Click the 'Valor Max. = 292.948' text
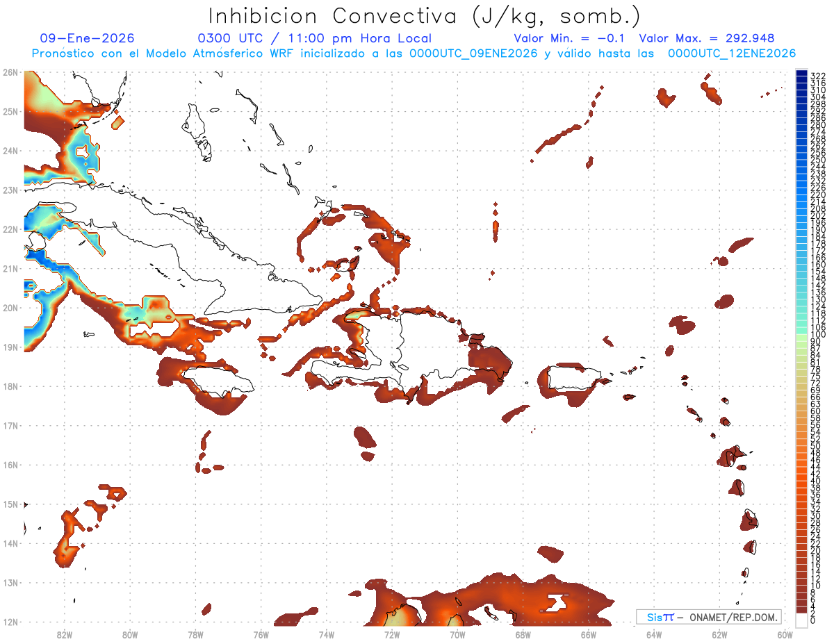This screenshot has width=834, height=644. click(707, 38)
